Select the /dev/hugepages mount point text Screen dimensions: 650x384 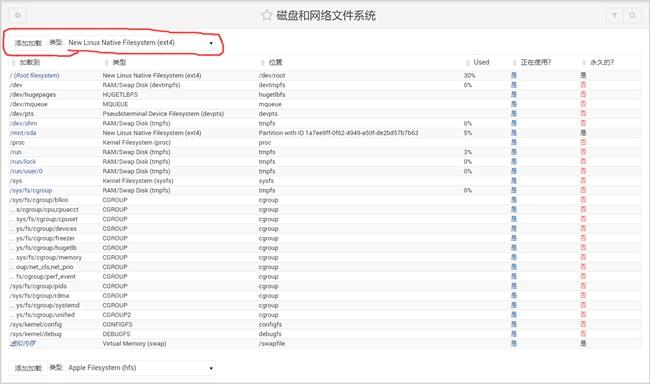tap(33, 95)
